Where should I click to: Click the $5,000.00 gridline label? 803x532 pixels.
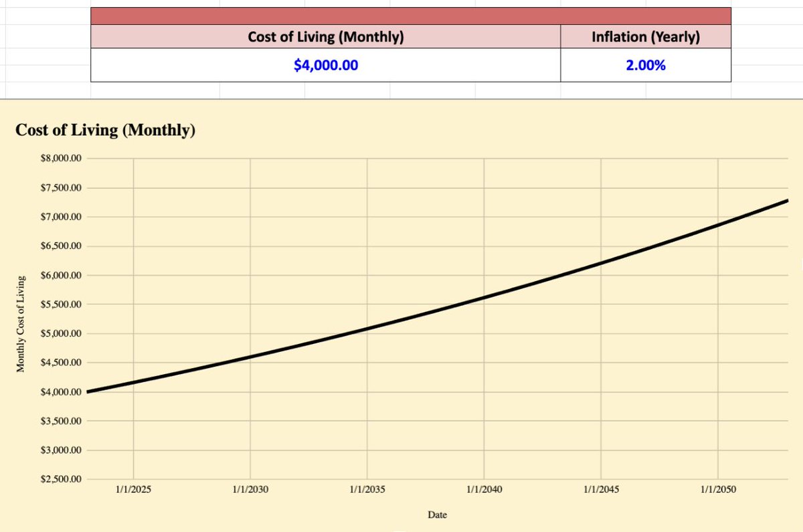point(61,333)
